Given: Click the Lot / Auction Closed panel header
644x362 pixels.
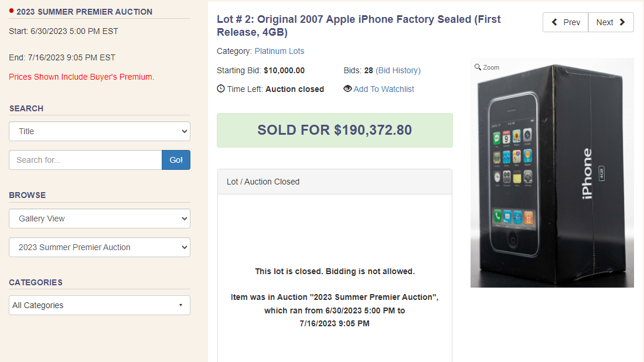Looking at the screenshot, I should click(335, 182).
